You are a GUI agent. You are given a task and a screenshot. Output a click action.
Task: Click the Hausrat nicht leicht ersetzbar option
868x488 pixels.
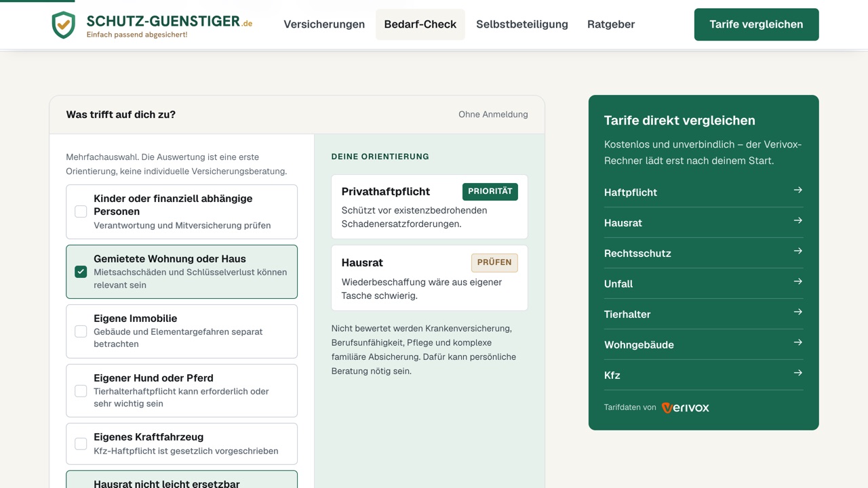(182, 479)
